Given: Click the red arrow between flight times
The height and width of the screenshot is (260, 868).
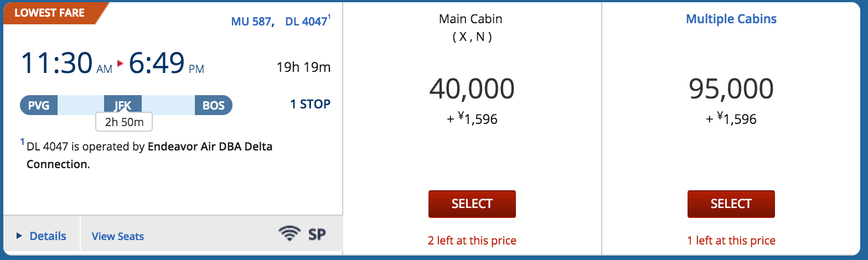Looking at the screenshot, I should click(x=120, y=63).
